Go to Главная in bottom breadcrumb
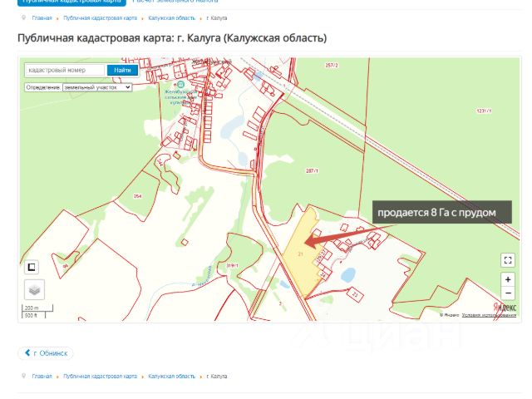 click(x=42, y=377)
